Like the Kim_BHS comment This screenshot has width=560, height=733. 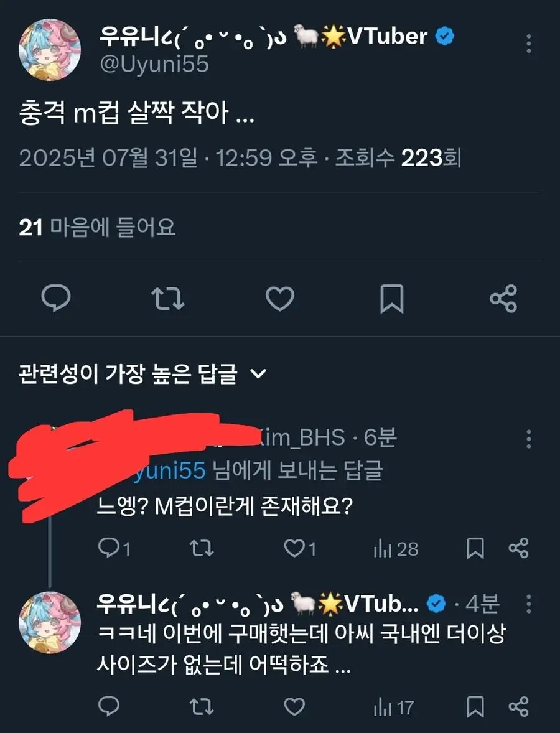[x=294, y=548]
